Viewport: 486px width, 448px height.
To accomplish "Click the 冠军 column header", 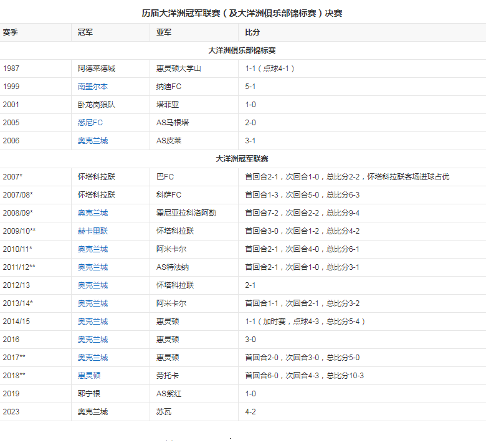I will point(85,32).
